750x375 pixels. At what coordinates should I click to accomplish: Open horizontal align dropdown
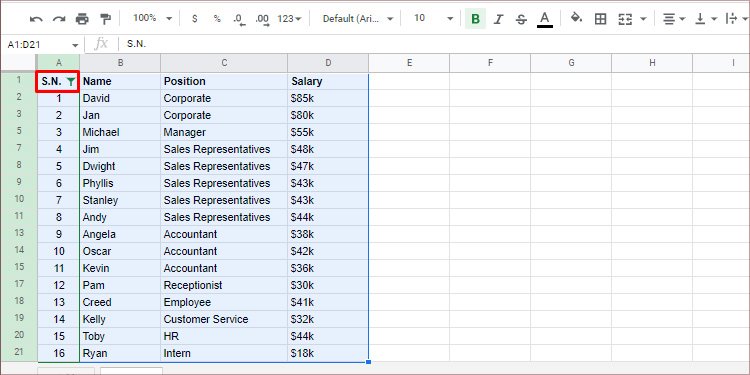coord(673,19)
